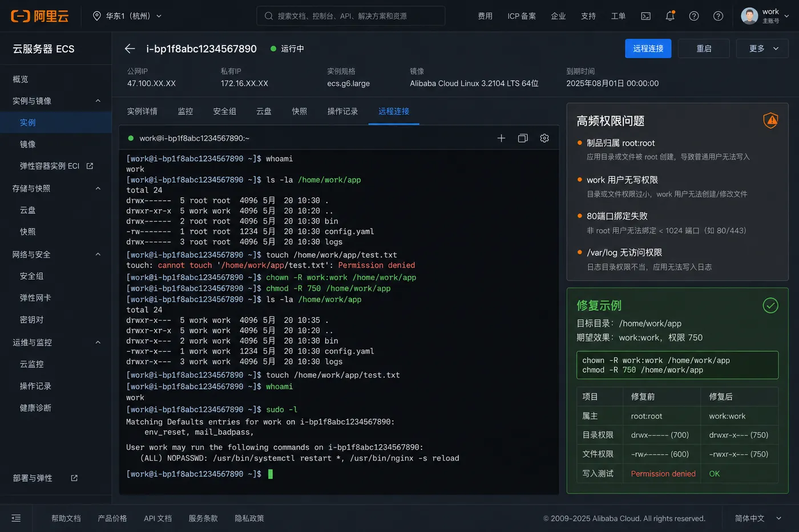Open the 快照 tab of the instance
This screenshot has width=799, height=532.
300,111
